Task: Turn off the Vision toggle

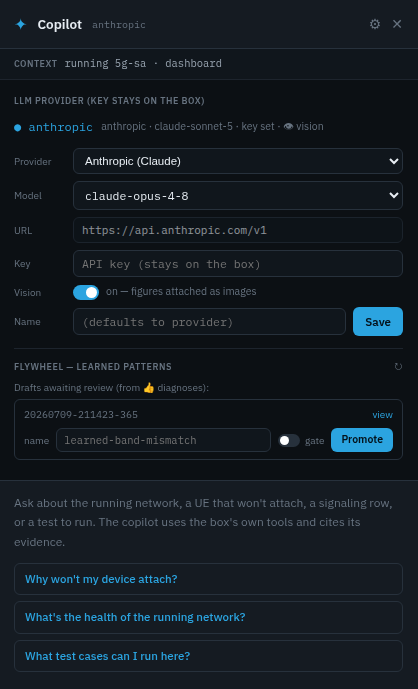Action: tap(86, 292)
